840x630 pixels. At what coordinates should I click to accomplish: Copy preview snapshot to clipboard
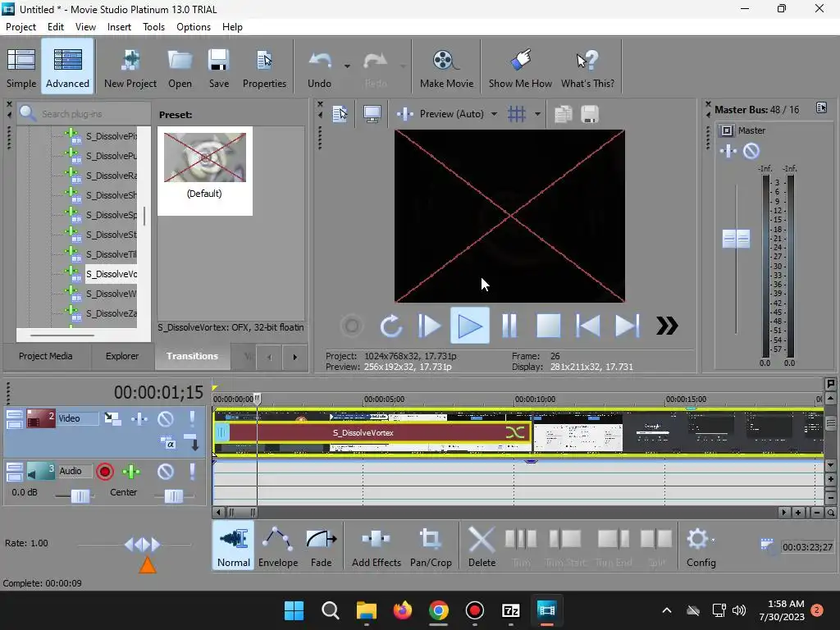click(563, 113)
